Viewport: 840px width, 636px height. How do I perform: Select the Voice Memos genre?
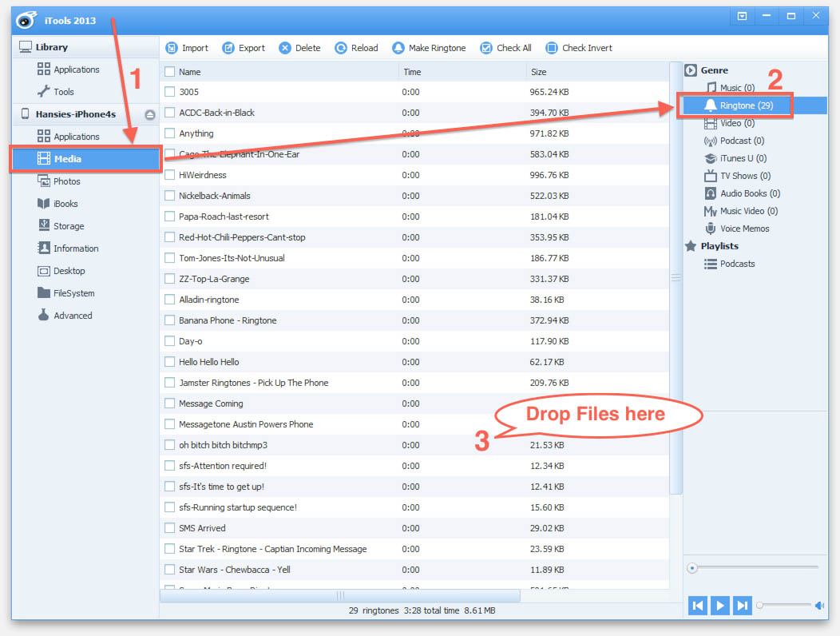[x=737, y=229]
